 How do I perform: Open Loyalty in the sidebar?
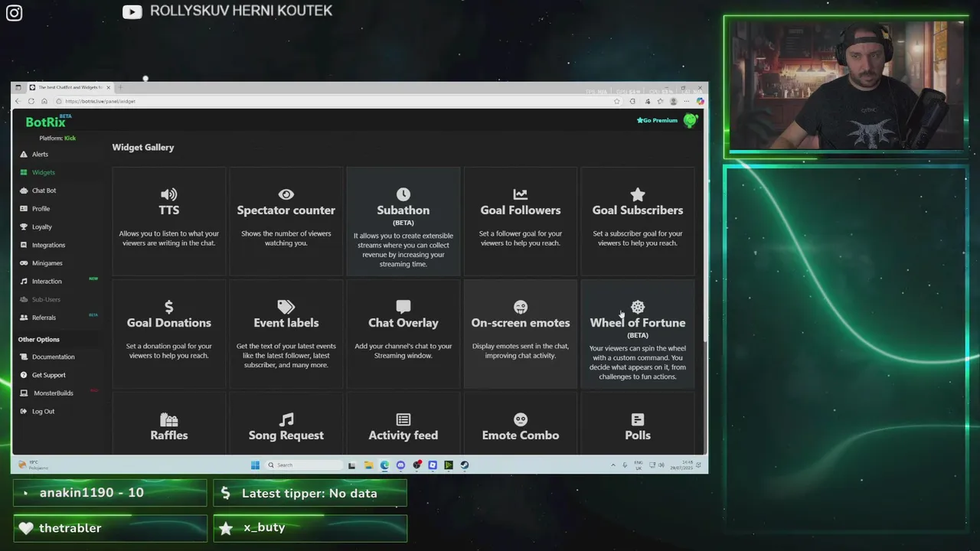point(42,227)
